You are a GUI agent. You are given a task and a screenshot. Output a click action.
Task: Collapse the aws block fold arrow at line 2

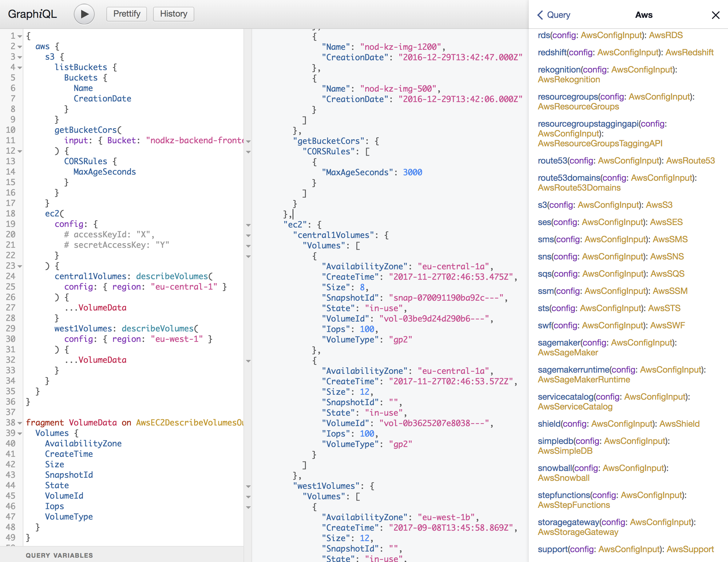click(x=20, y=47)
